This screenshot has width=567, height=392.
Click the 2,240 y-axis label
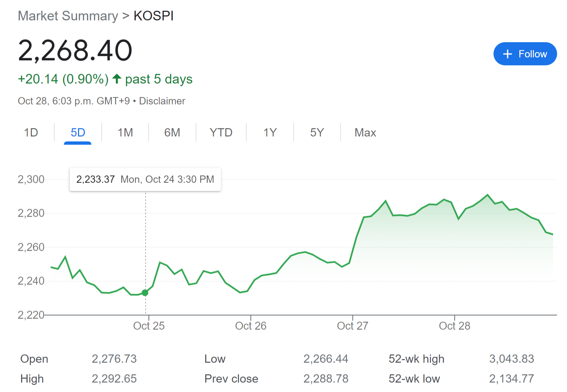(x=31, y=281)
